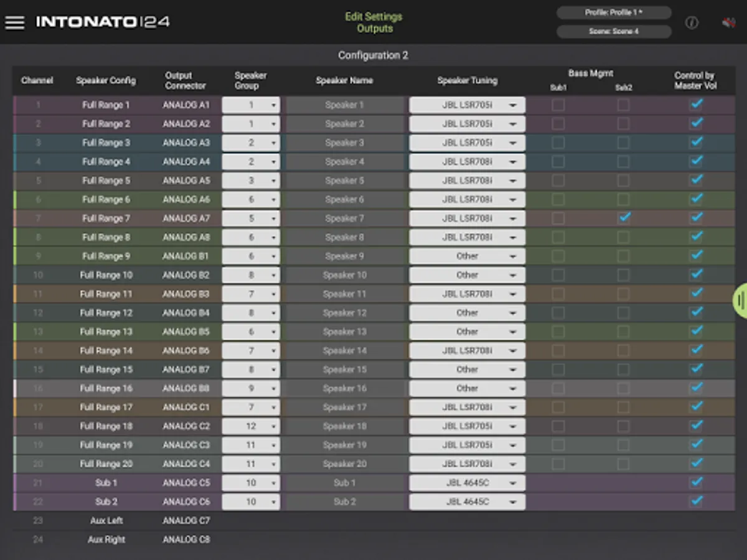The height and width of the screenshot is (560, 747).
Task: Click the INTONATO 24 logo
Action: coord(103,22)
